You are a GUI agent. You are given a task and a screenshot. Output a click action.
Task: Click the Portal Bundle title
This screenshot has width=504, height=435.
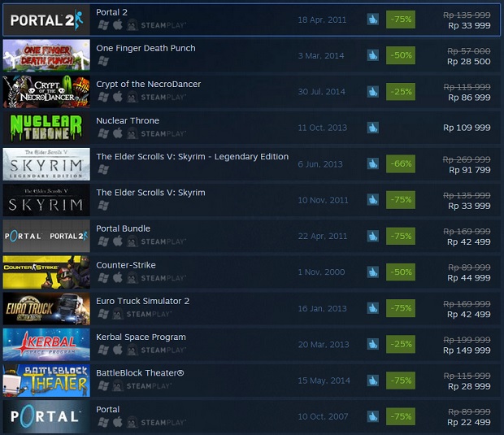pos(123,228)
